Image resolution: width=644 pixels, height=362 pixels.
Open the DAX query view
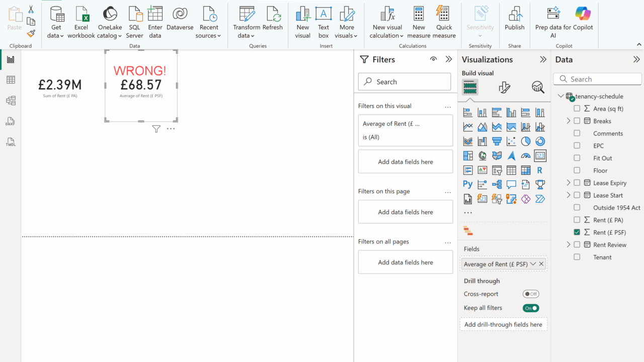[11, 122]
